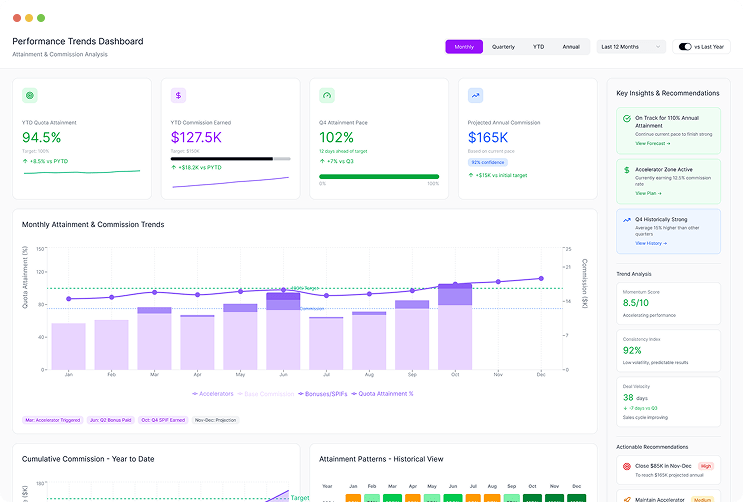Open the View Forecast link
This screenshot has height=502, width=743.
[653, 143]
